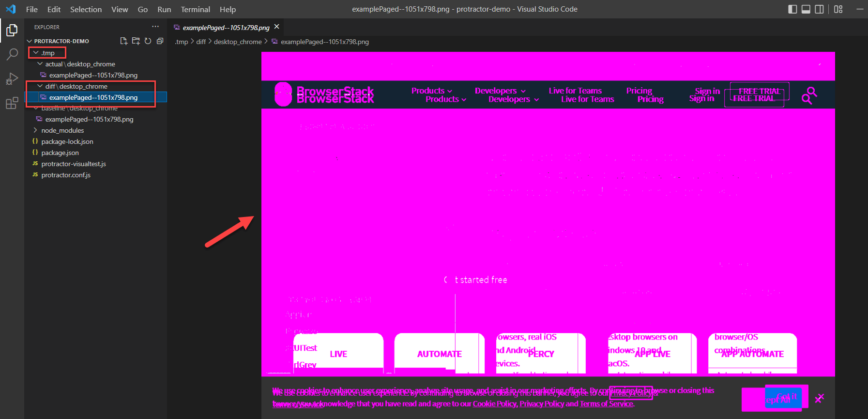Open the Help menu
This screenshot has height=419, width=868.
click(x=228, y=9)
